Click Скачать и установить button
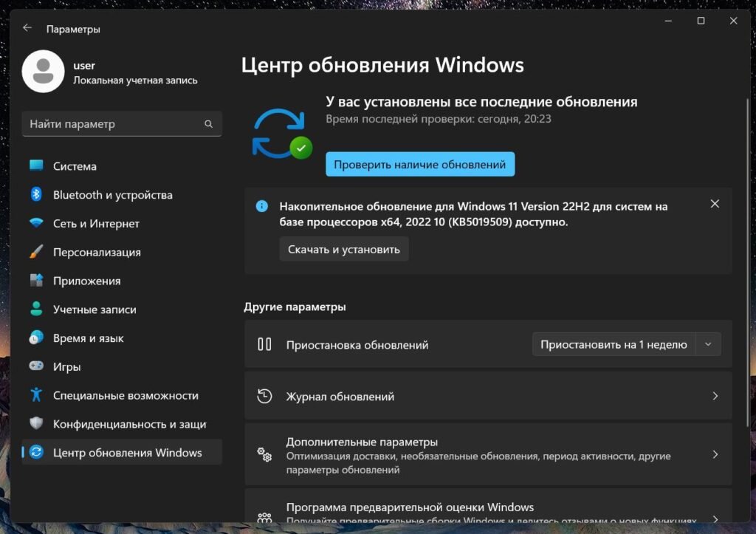 point(344,250)
